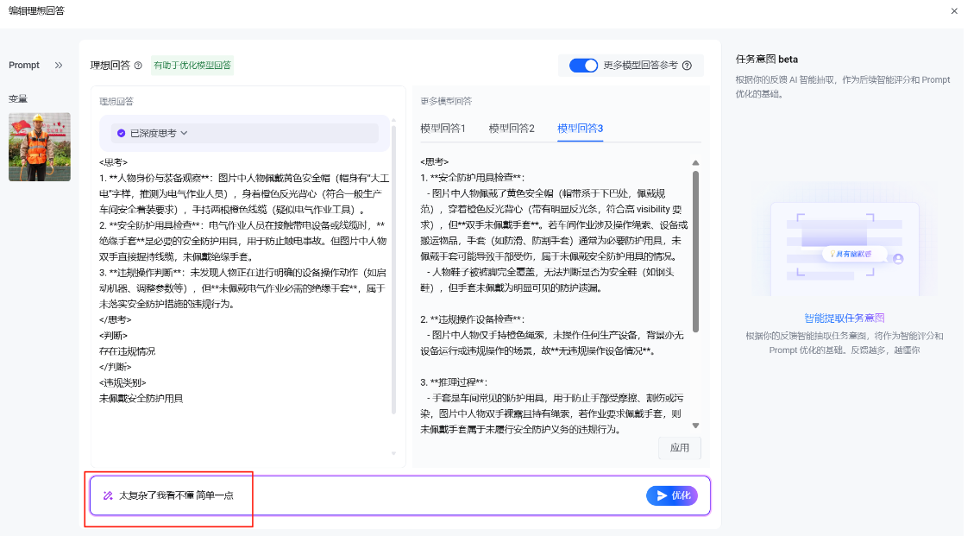Click the help icon next to 理想回答
Viewport: 980px width, 536px height.
138,65
